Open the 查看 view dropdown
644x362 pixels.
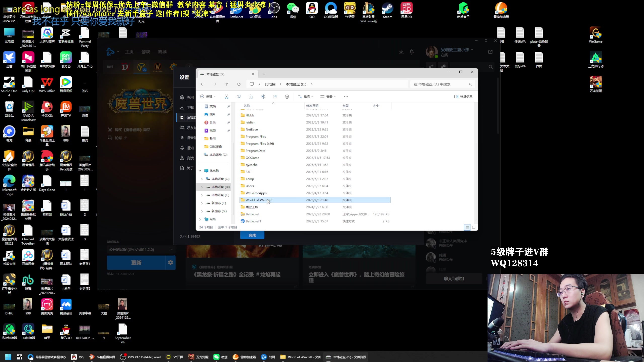tap(328, 97)
